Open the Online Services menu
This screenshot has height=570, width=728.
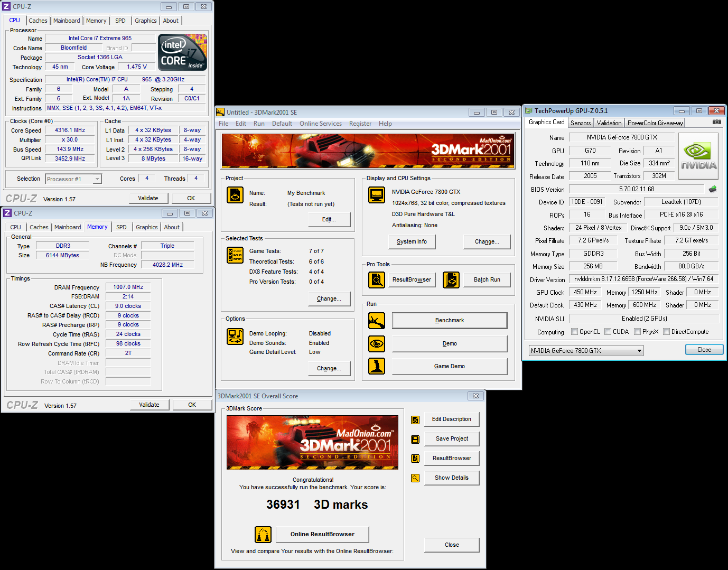(321, 124)
